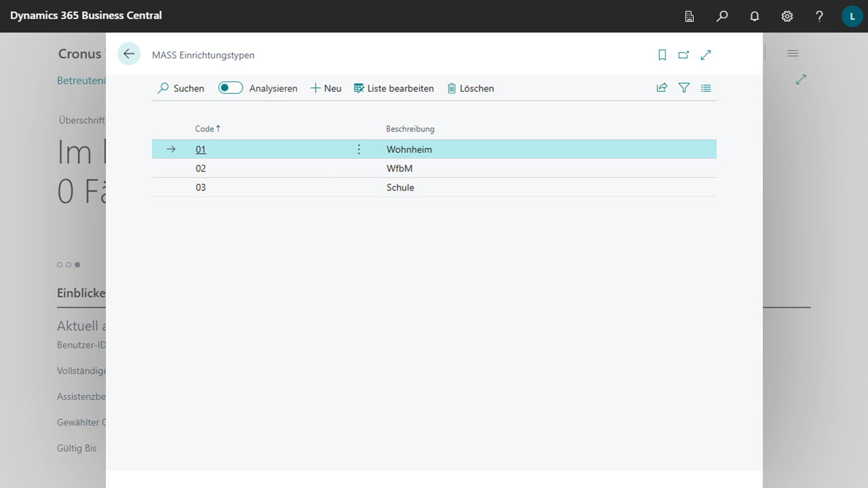The width and height of the screenshot is (868, 488).
Task: Toggle the Analysieren switch
Action: point(231,88)
